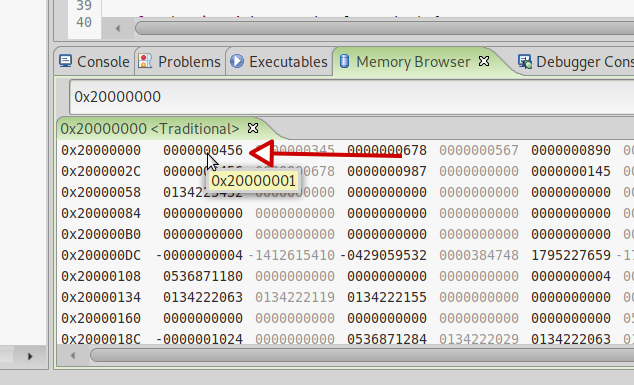The height and width of the screenshot is (385, 634).
Task: Click the Executables tab icon
Action: click(x=237, y=61)
